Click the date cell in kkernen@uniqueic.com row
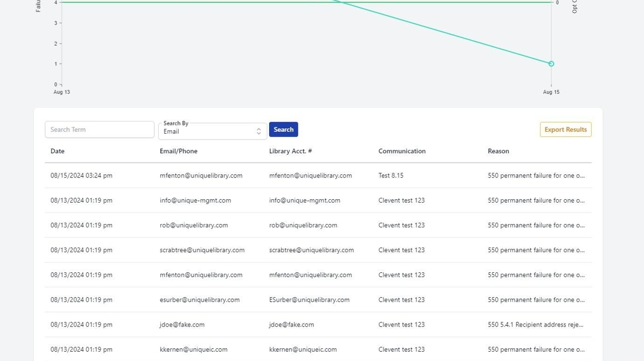This screenshot has width=644, height=361. click(81, 349)
